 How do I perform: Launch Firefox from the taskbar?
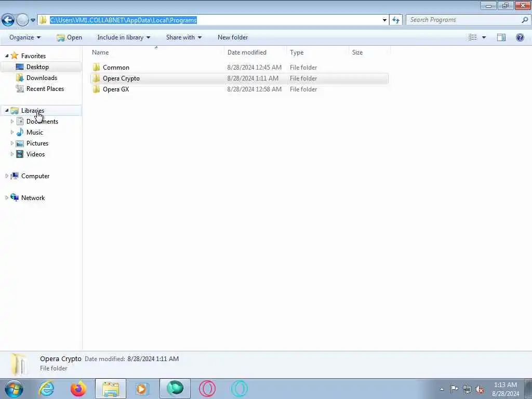pos(78,389)
